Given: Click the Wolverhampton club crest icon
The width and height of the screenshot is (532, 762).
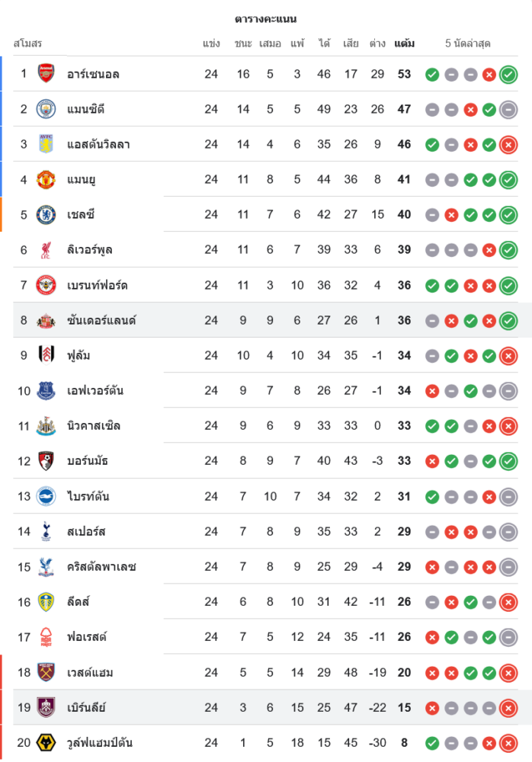Looking at the screenshot, I should (x=46, y=742).
